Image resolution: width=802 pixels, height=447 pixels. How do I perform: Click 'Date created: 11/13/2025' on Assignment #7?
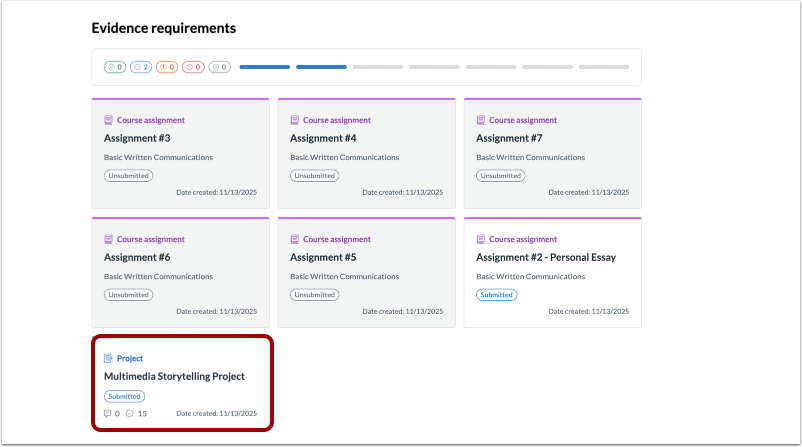tap(589, 192)
